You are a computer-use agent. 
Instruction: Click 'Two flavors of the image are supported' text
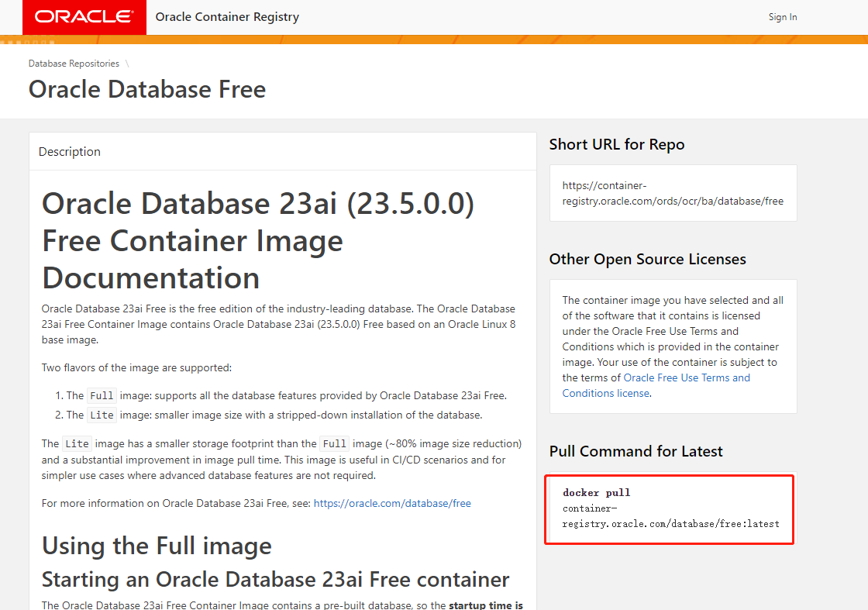136,367
